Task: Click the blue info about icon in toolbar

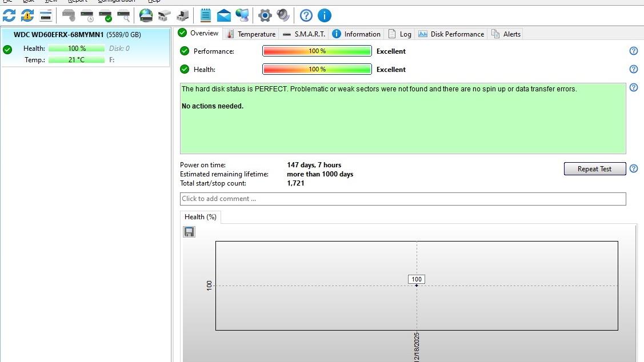Action: [x=324, y=15]
